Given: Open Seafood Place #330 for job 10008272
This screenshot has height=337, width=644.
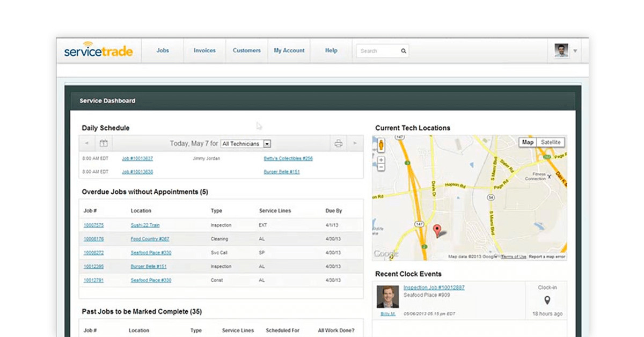Looking at the screenshot, I should point(151,253).
